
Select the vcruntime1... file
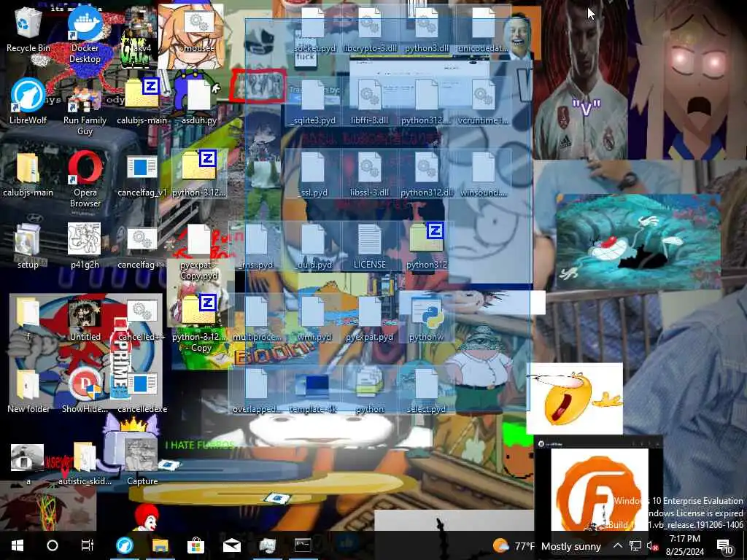point(483,102)
